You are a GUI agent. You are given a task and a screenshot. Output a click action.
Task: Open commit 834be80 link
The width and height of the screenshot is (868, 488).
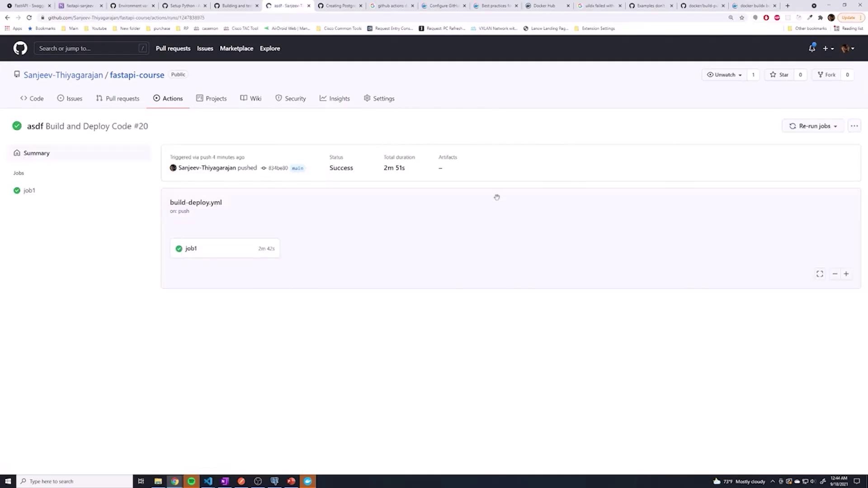(x=278, y=168)
